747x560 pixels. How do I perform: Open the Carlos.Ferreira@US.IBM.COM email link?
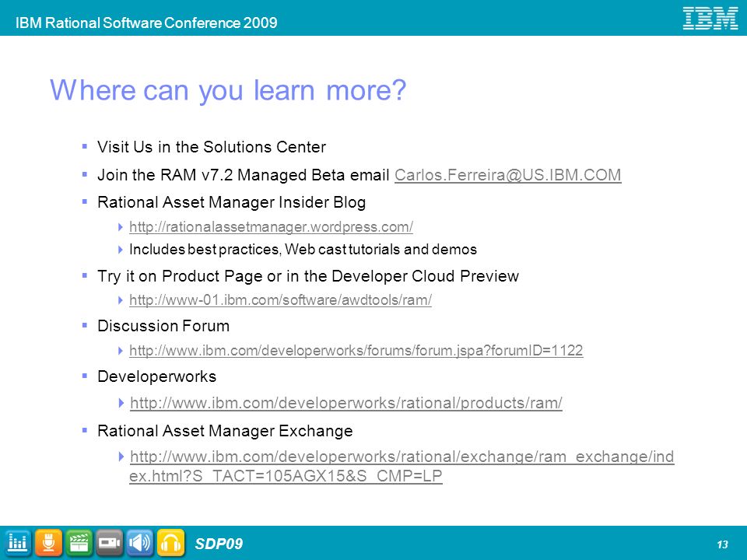click(508, 175)
